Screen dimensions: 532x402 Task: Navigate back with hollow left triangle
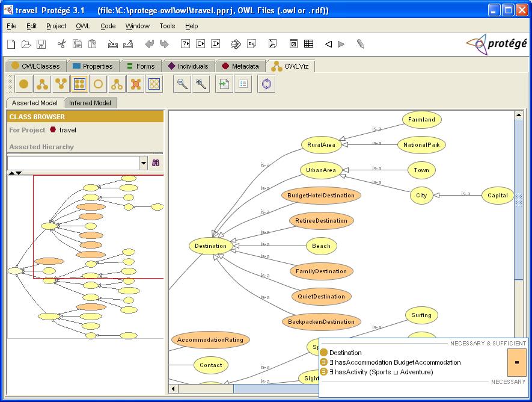(328, 44)
